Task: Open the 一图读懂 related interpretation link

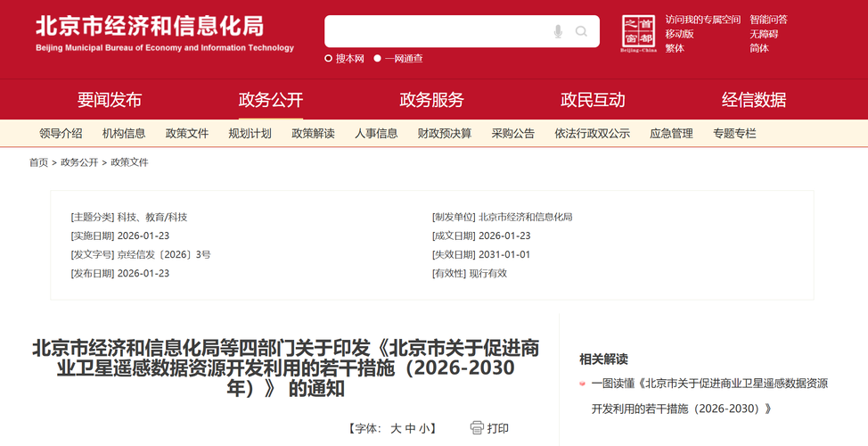Action: point(709,396)
